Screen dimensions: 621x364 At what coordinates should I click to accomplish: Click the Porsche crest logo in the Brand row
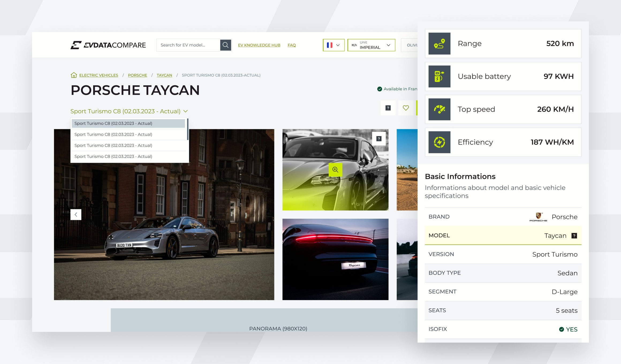pyautogui.click(x=538, y=217)
